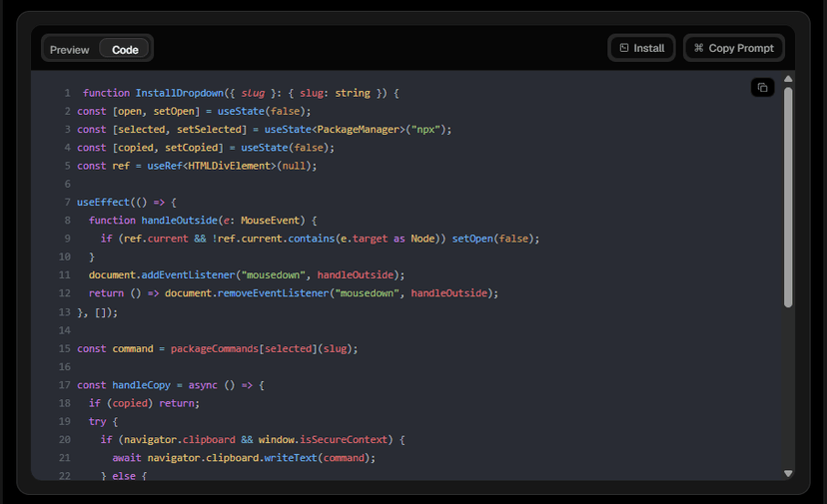
Task: Click 'addEventListener' on line 11
Action: (x=189, y=274)
